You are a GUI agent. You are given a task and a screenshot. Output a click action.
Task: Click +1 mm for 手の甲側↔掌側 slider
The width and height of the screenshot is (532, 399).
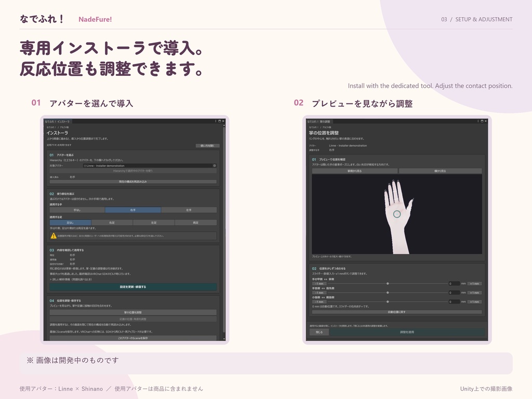tap(474, 284)
